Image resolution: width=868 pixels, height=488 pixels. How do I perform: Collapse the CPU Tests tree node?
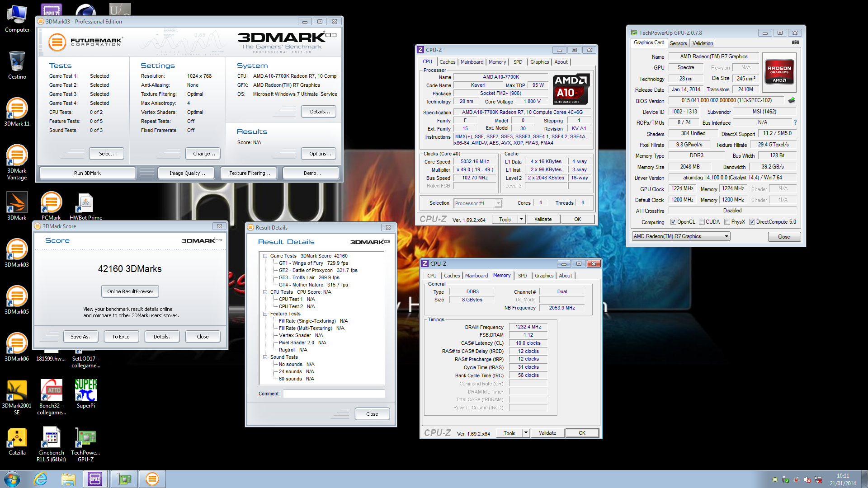tap(265, 292)
